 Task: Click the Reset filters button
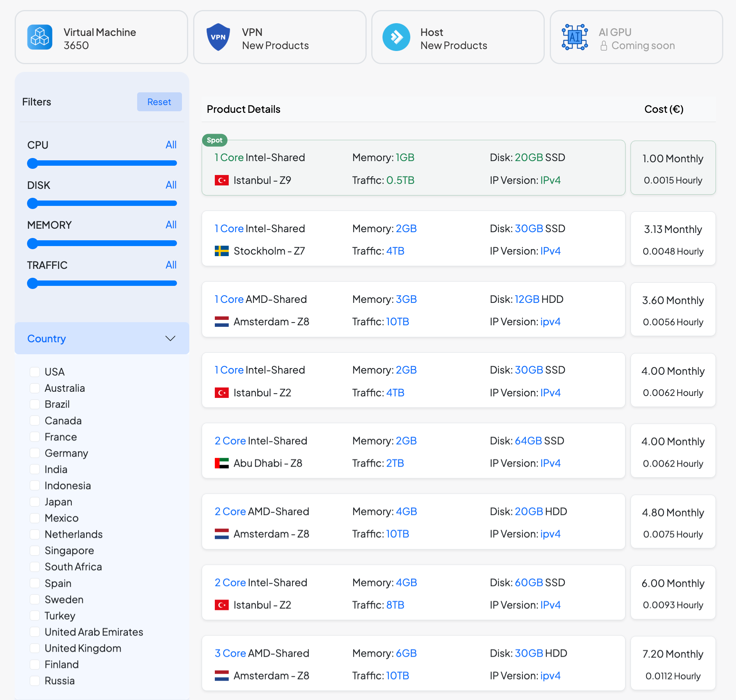point(159,102)
